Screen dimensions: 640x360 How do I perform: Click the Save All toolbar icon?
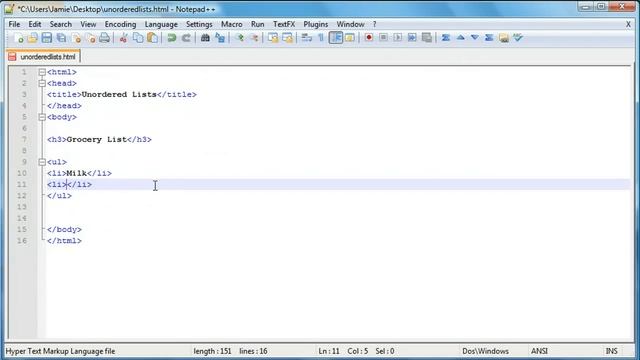point(62,38)
